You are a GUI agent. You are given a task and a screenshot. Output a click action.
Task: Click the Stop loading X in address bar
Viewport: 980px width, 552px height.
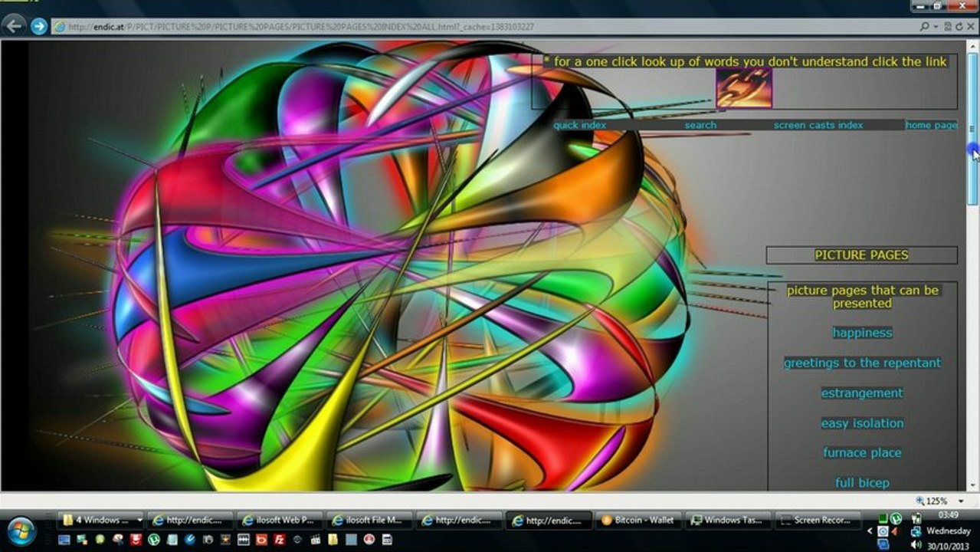(x=971, y=27)
